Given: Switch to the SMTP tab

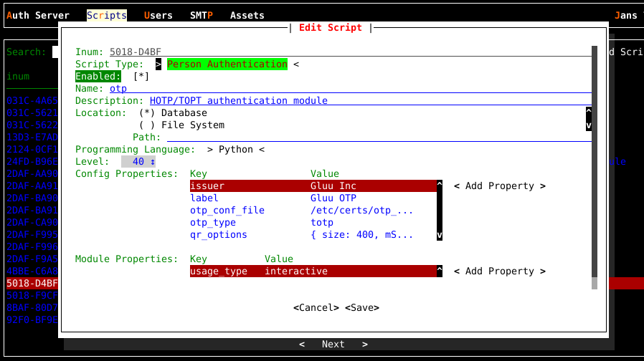Looking at the screenshot, I should coord(202,15).
